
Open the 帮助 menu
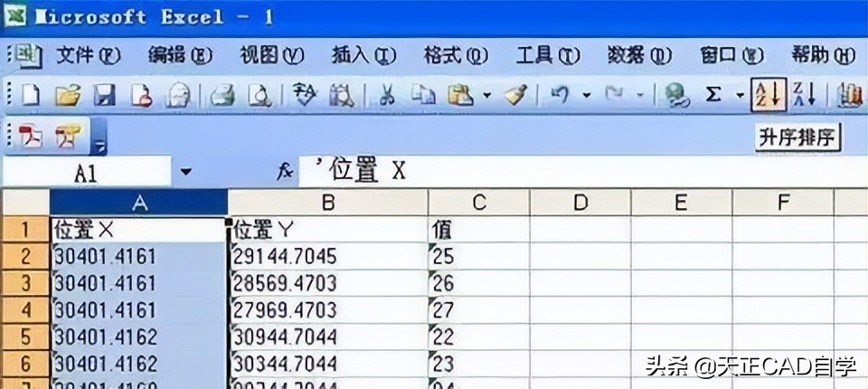(824, 55)
